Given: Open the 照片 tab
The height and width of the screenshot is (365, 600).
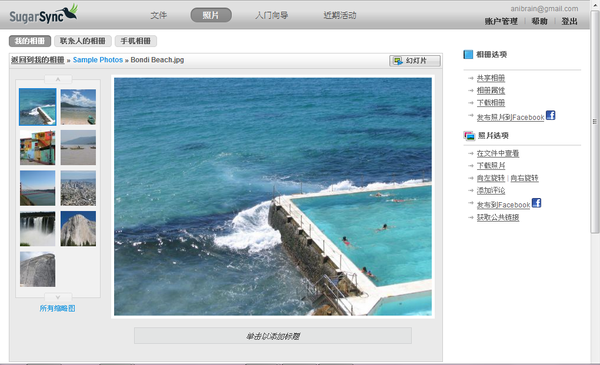Looking at the screenshot, I should tap(211, 15).
